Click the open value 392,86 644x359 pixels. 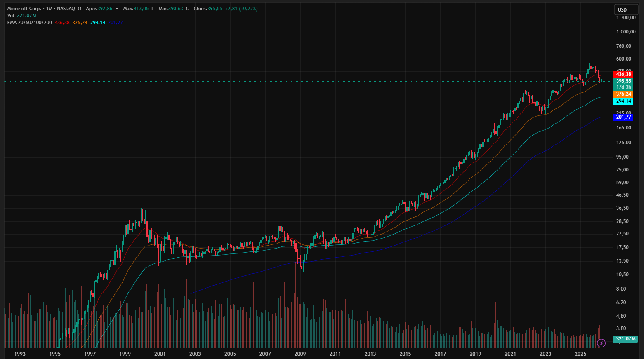pos(105,9)
